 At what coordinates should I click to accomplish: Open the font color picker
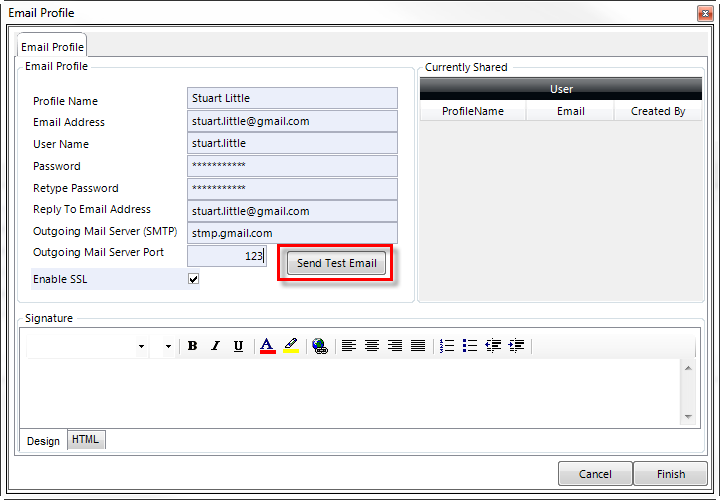click(268, 346)
